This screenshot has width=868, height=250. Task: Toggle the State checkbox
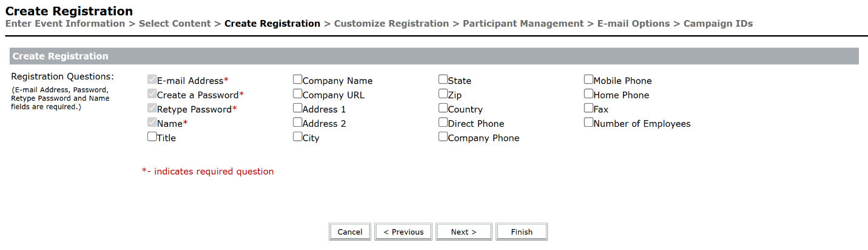point(443,79)
